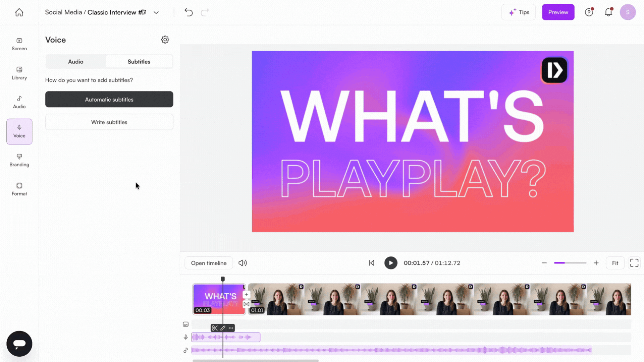Split the voice clip with scissors
This screenshot has width=644, height=362.
pos(215,328)
